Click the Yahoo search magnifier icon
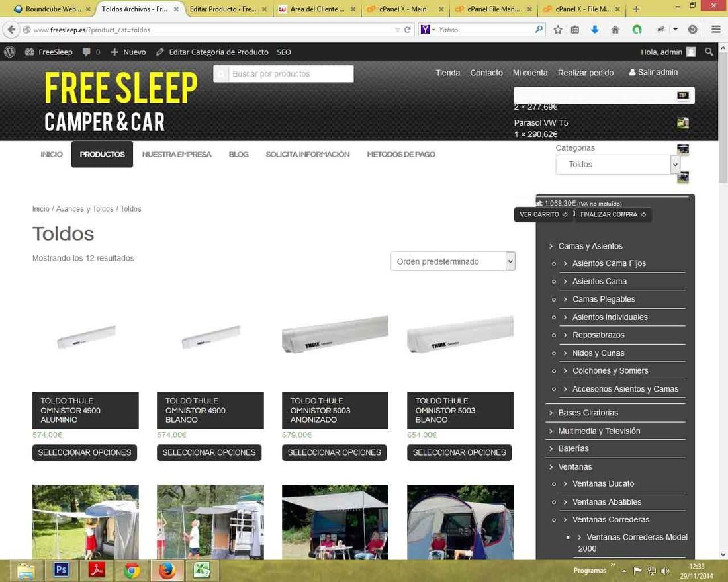The image size is (728, 582). (539, 29)
